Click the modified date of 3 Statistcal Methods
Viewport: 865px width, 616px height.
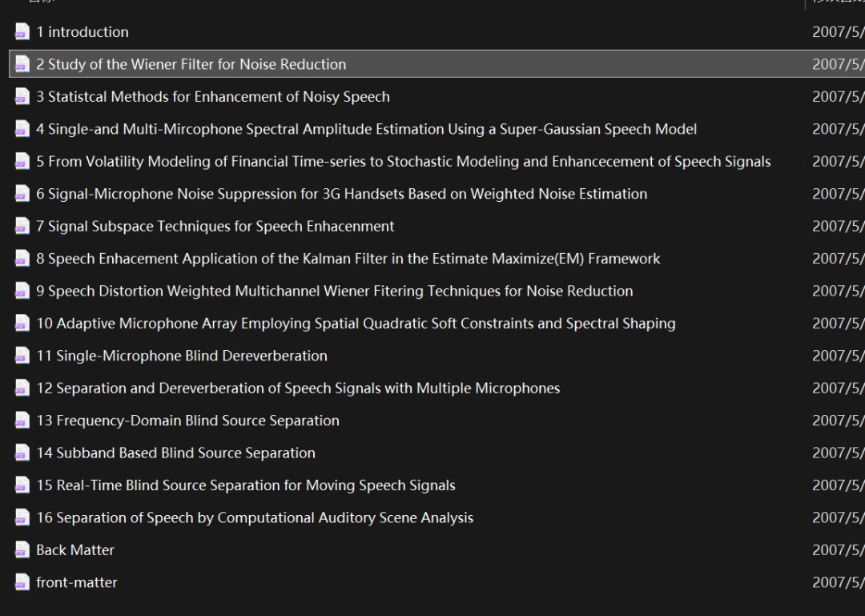pyautogui.click(x=839, y=97)
